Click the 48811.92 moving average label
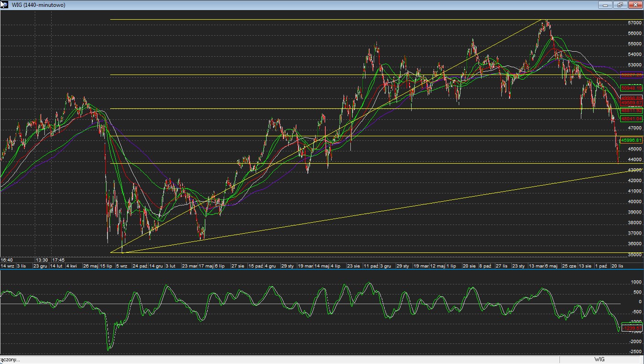Viewport: 644px width, 364px height. (632, 111)
